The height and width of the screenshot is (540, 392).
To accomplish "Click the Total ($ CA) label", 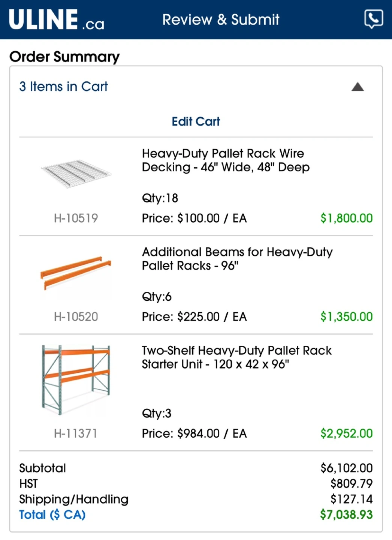I will tap(52, 514).
